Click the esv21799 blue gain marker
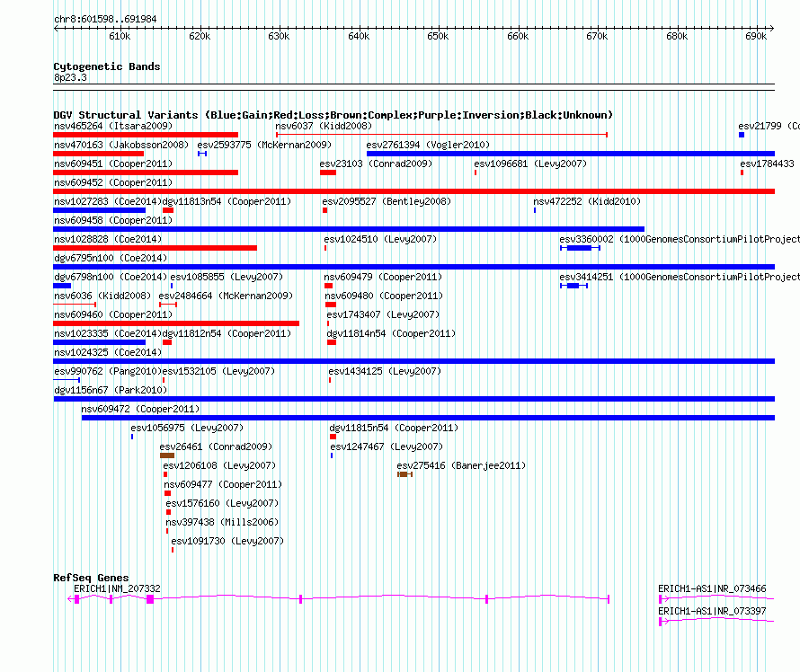 (x=742, y=135)
